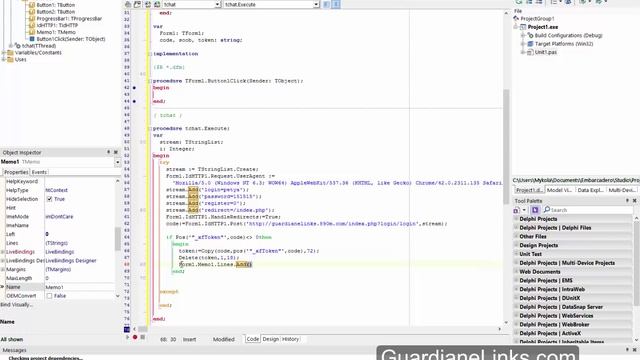Switch to the History tab
Viewport: 640px width, 360px height.
[291, 339]
